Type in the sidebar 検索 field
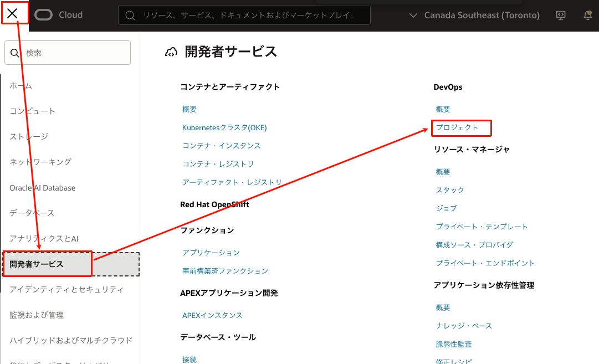The height and width of the screenshot is (364, 599). tap(75, 53)
